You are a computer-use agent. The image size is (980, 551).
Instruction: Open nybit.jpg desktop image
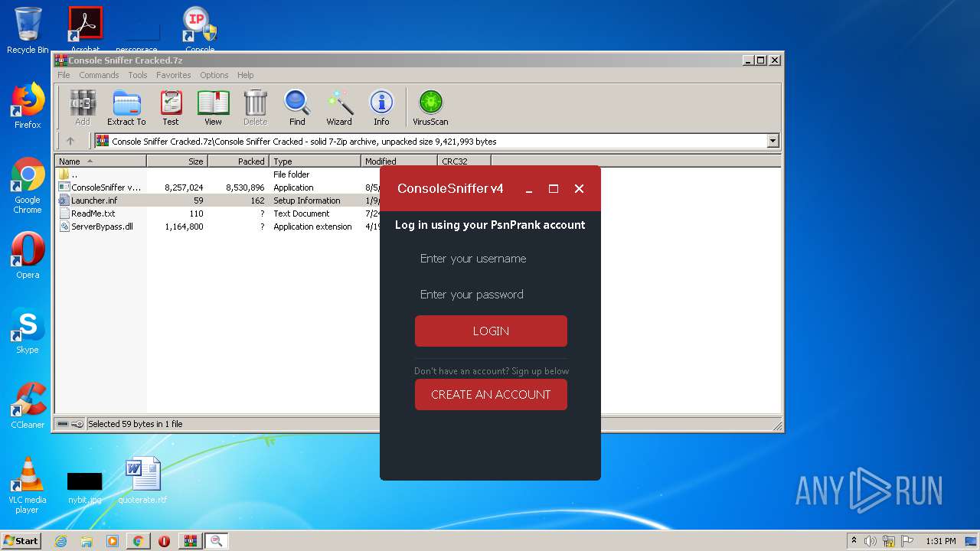(84, 487)
